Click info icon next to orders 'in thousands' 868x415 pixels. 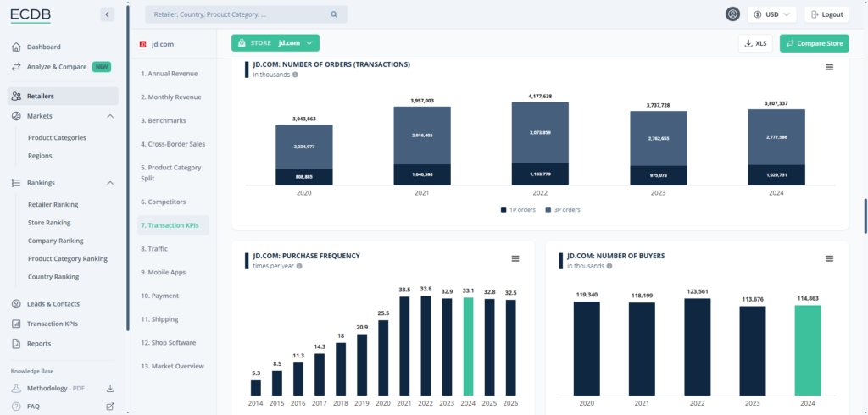295,75
